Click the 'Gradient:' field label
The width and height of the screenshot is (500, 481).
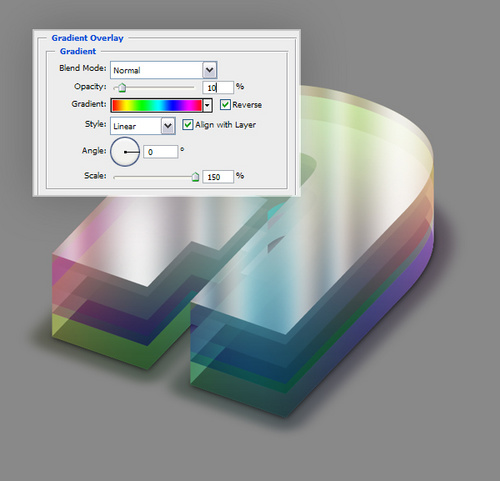[89, 104]
